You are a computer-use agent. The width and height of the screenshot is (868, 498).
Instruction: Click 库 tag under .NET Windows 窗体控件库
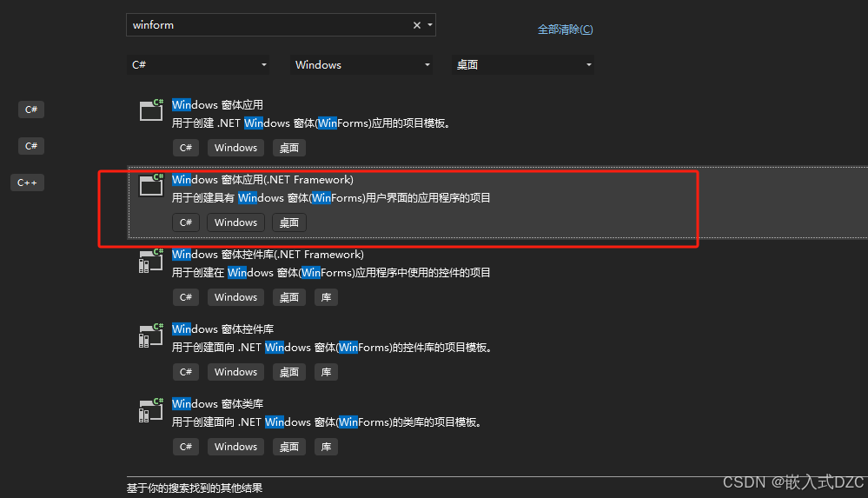tap(326, 372)
